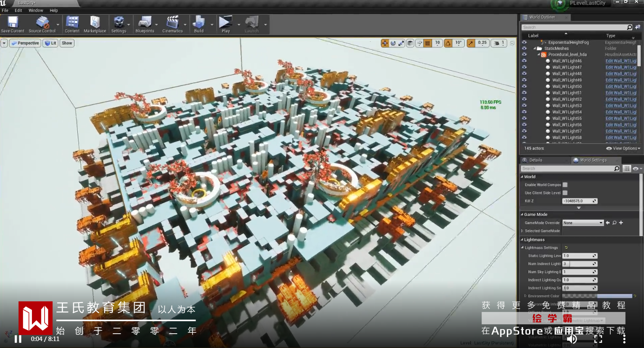Cycle the transform coordinate system cube icon
Screen dimensions: 644x348
pos(410,43)
